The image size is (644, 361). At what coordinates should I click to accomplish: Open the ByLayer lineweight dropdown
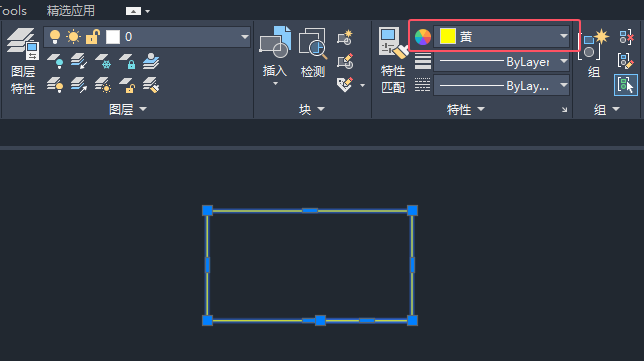point(564,61)
